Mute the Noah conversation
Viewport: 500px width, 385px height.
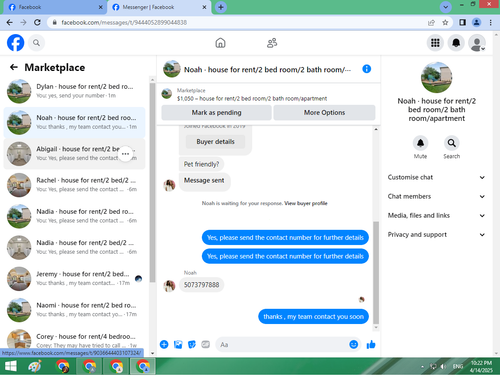(x=420, y=143)
